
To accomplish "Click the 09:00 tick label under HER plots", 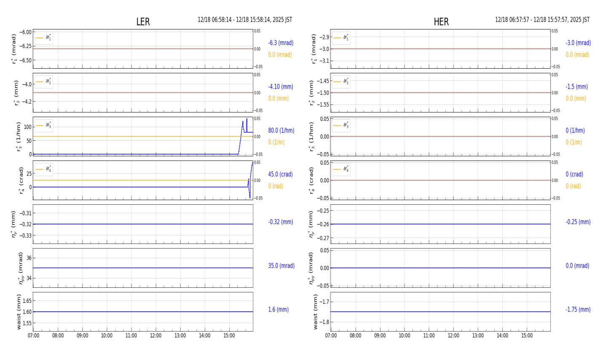I will pos(380,336).
